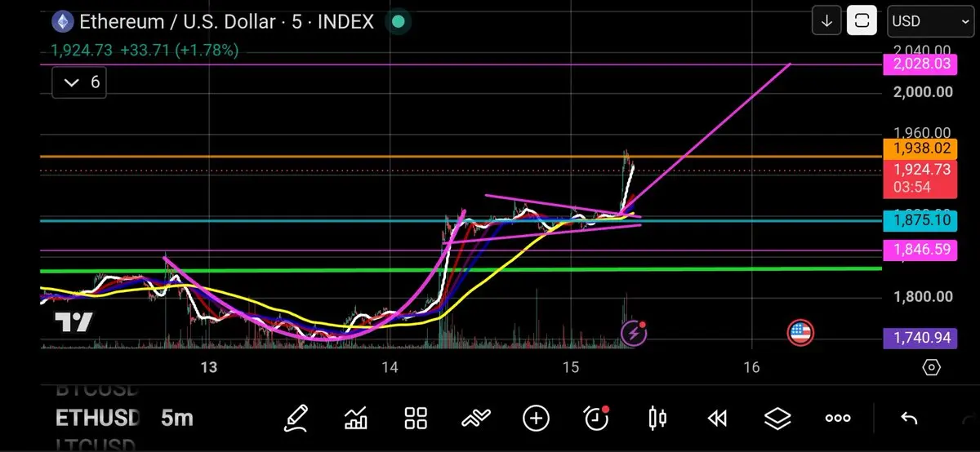
Task: Open the lightning event marker on timeline
Action: tap(634, 332)
